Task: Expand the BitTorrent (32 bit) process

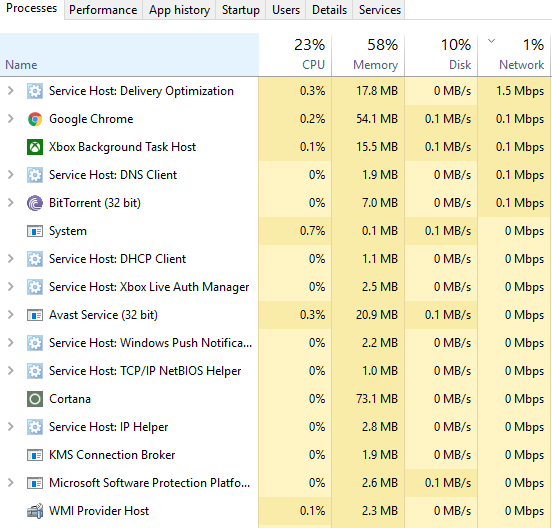Action: click(x=11, y=203)
